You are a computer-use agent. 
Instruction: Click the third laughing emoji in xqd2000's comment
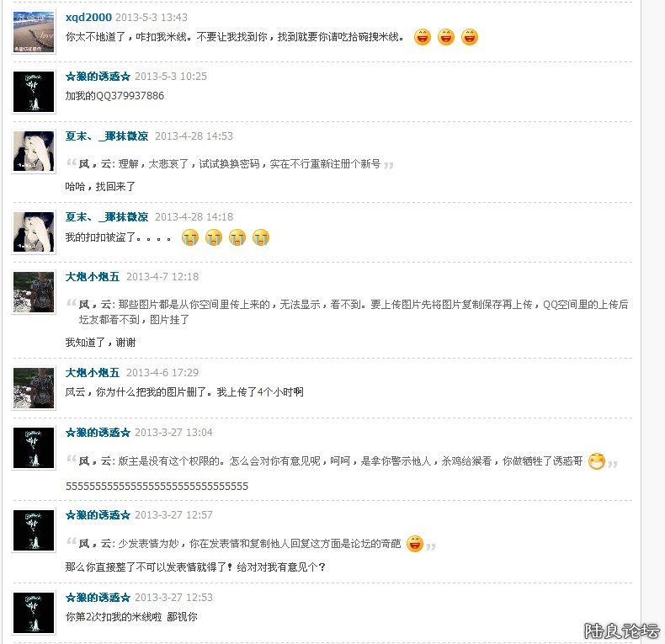pyautogui.click(x=469, y=37)
